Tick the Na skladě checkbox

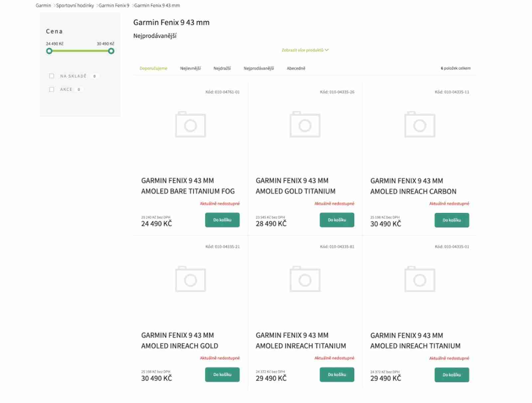pos(52,76)
